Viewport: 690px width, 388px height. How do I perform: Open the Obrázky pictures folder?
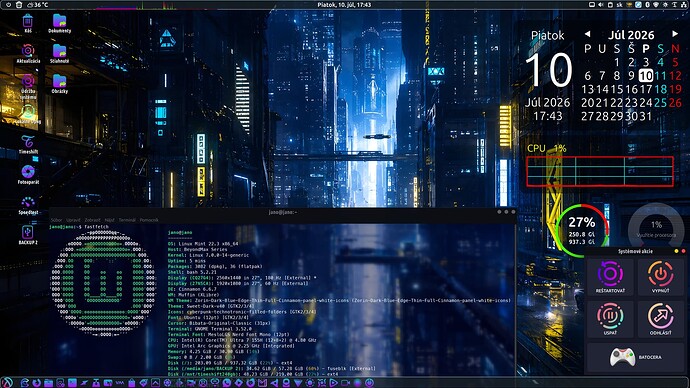59,84
